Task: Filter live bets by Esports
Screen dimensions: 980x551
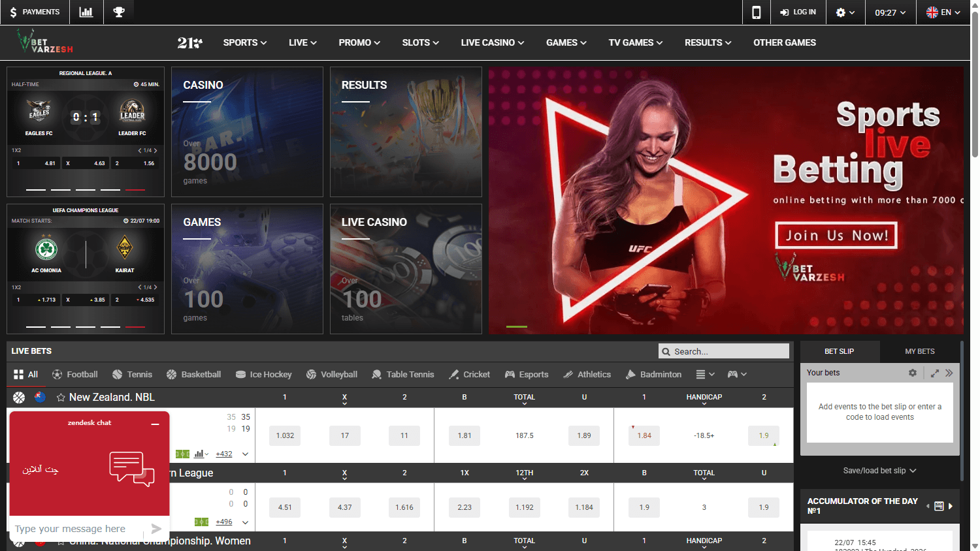Action: (527, 374)
